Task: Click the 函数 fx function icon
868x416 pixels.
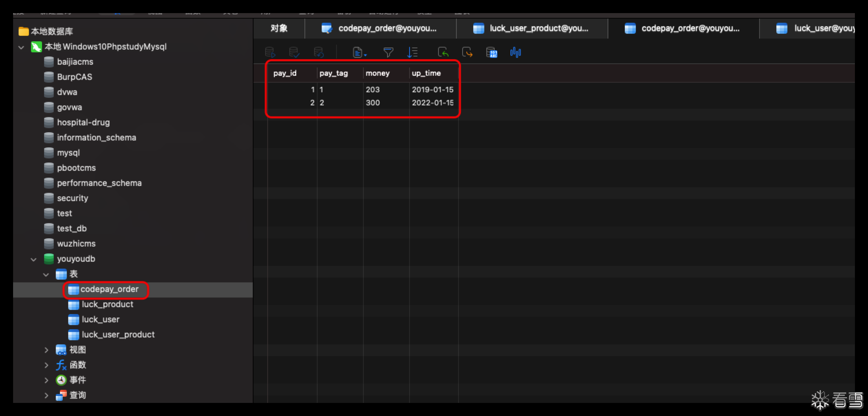Action: click(61, 365)
